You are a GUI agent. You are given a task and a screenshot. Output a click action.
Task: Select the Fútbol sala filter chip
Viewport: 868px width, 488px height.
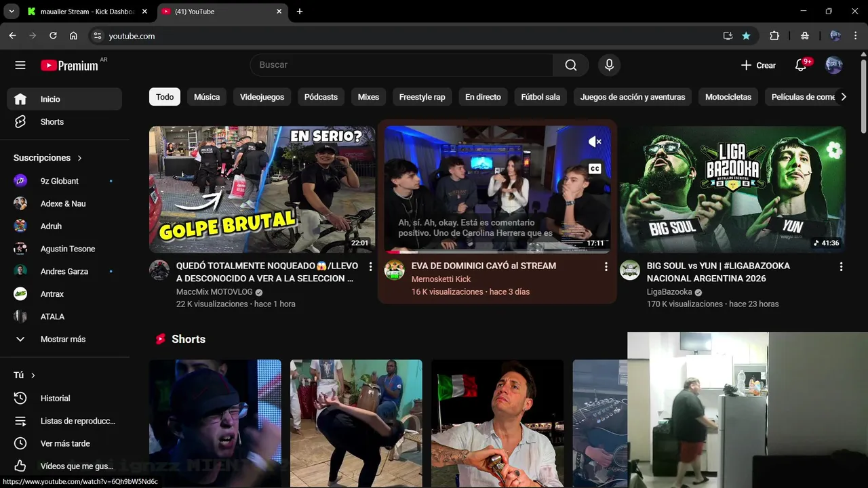(540, 97)
